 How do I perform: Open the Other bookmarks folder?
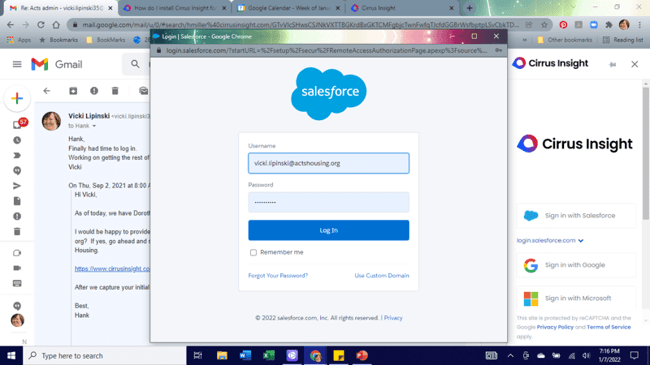(x=565, y=40)
